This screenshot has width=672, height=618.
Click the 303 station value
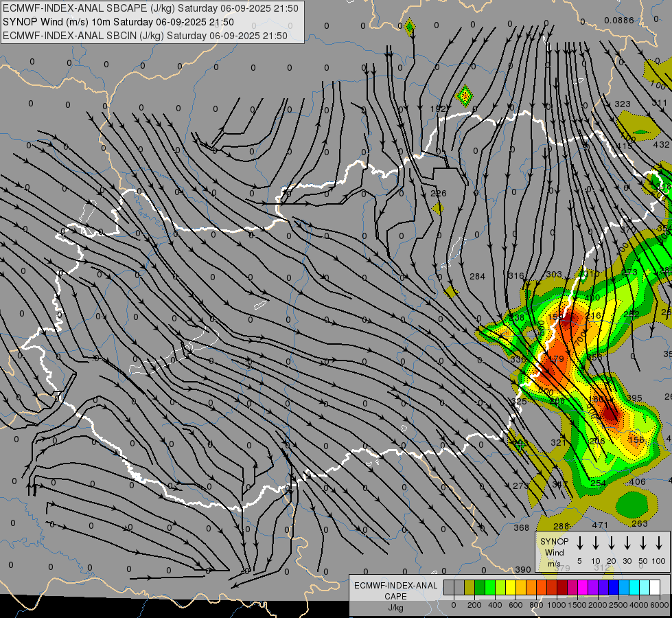click(554, 275)
